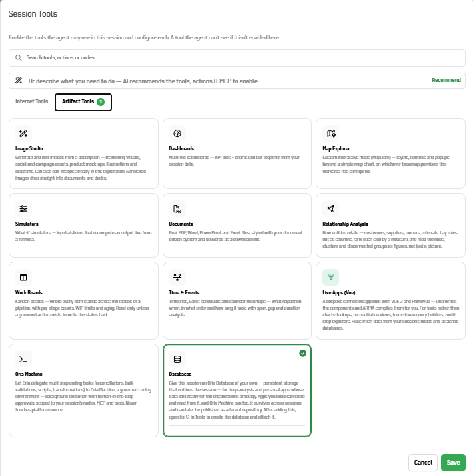Enable the Work Boards tool card
The image size is (473, 476).
[83, 300]
